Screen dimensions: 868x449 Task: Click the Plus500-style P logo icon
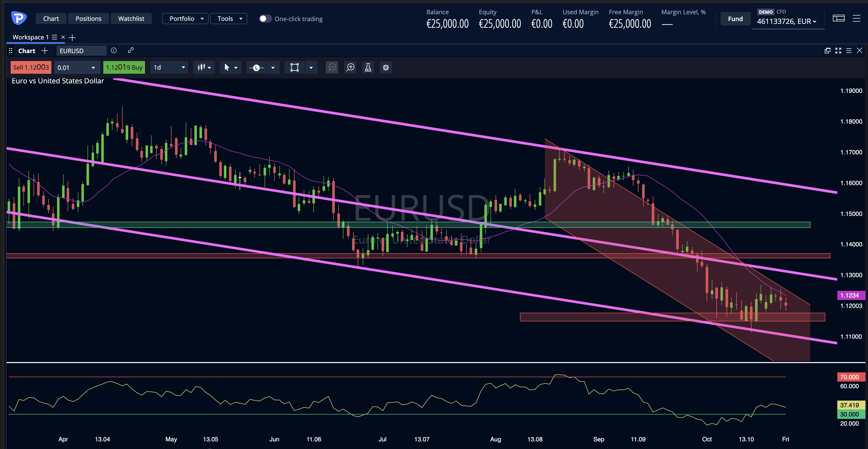19,18
